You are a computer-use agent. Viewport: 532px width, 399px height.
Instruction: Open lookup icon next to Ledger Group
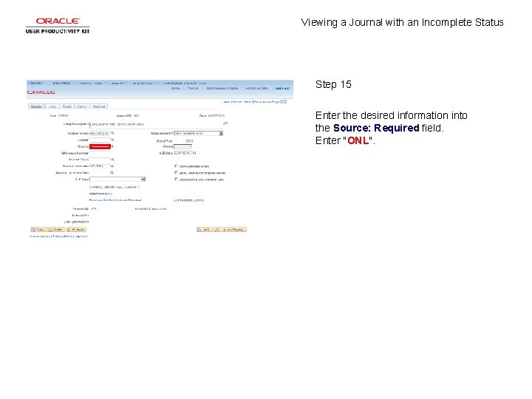pos(112,133)
